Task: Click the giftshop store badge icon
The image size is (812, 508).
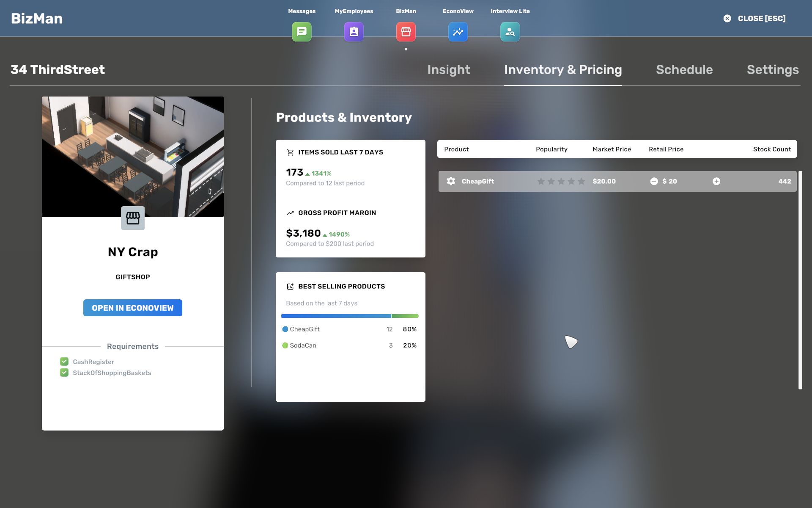Action: tap(133, 218)
